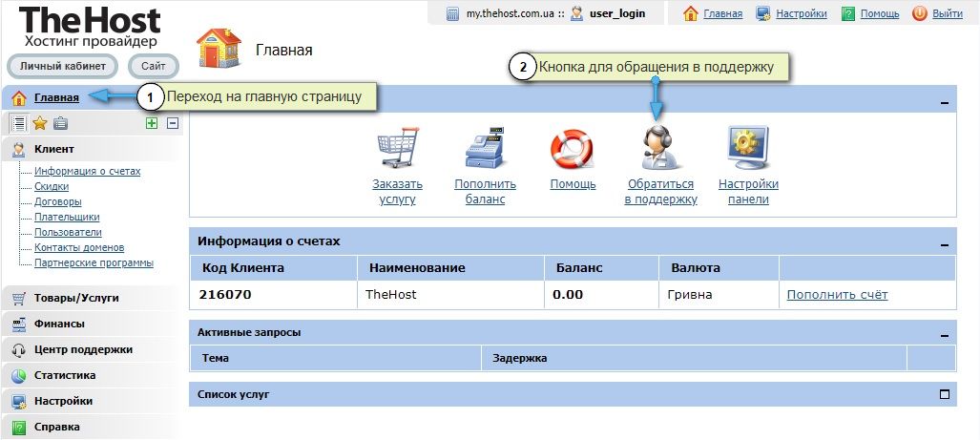Open 'Контакты доменов' tree item
Image resolution: width=980 pixels, height=440 pixels.
tap(79, 247)
